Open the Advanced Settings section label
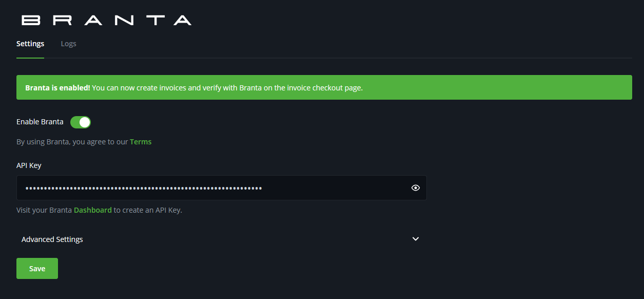The image size is (644, 299). coord(52,239)
